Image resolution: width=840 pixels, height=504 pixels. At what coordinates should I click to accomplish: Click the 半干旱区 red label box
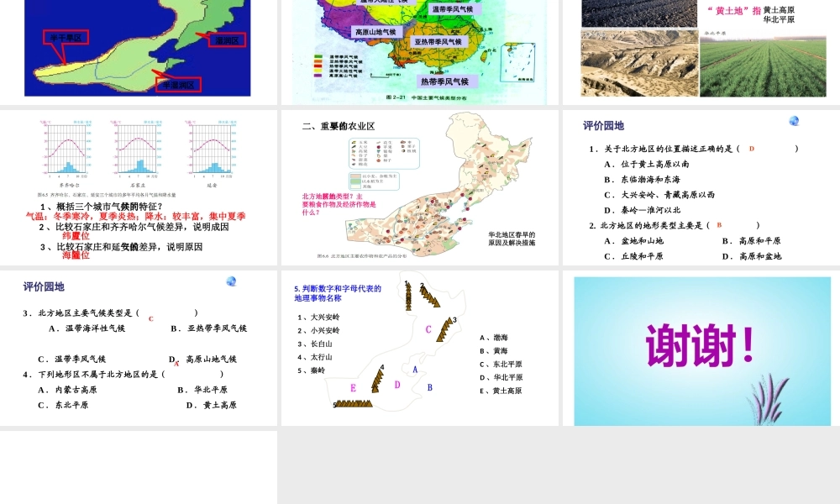pos(66,38)
